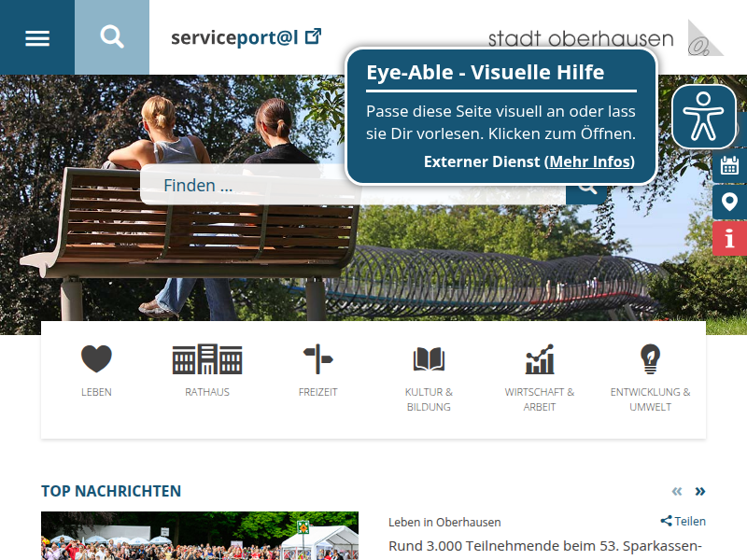Share the article via Teilen
Viewport: 747px width, 560px height.
(x=684, y=521)
